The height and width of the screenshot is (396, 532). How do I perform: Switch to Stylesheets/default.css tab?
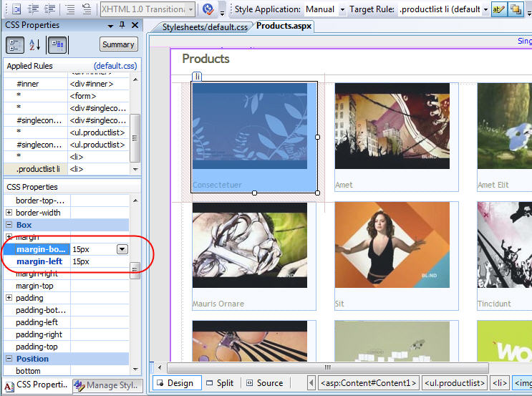(x=205, y=27)
